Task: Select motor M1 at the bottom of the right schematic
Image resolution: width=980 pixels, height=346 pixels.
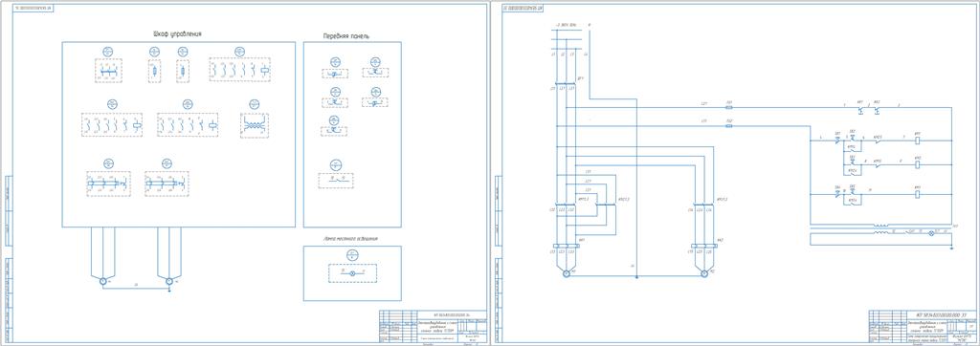Action: pyautogui.click(x=566, y=273)
